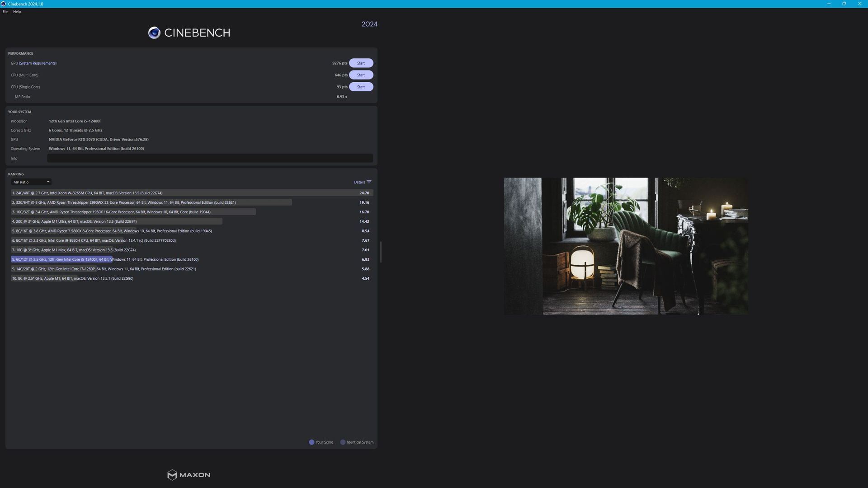Click the panel divider scrollbar handle

(x=381, y=252)
